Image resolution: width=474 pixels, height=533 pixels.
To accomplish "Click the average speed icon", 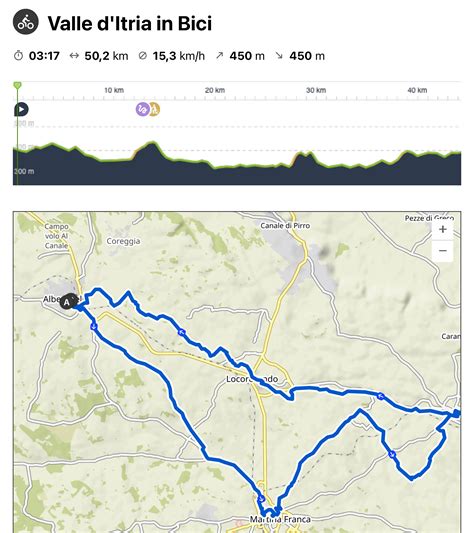I will pos(142,55).
